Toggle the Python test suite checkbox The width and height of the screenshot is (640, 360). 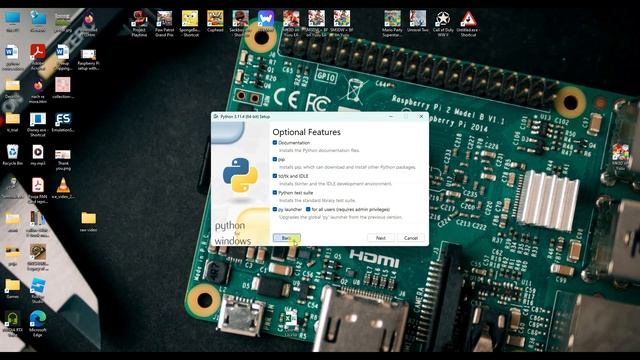275,193
